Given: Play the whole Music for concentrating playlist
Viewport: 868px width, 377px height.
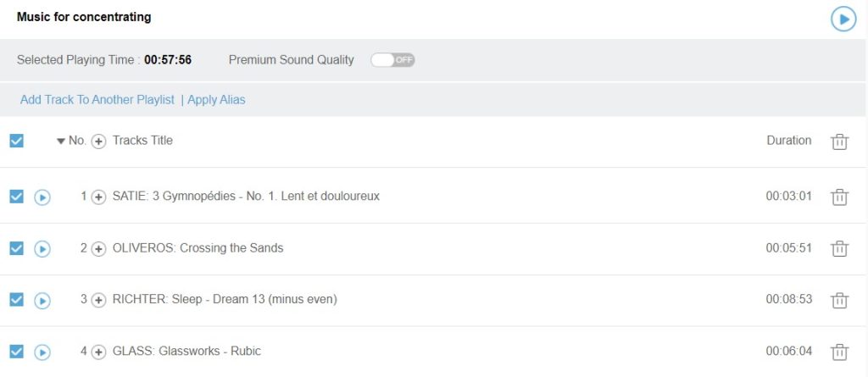Looking at the screenshot, I should coord(843,19).
